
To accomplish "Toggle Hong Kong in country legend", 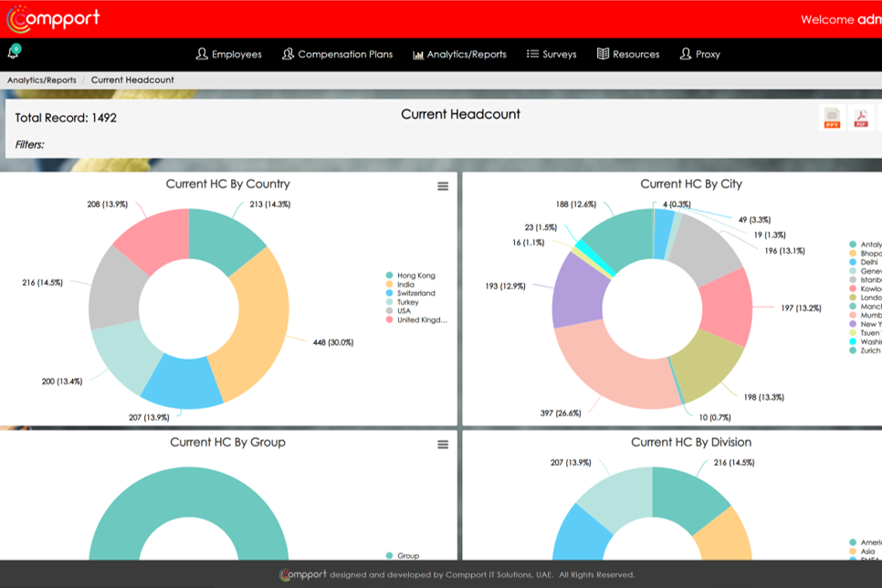I will 415,276.
